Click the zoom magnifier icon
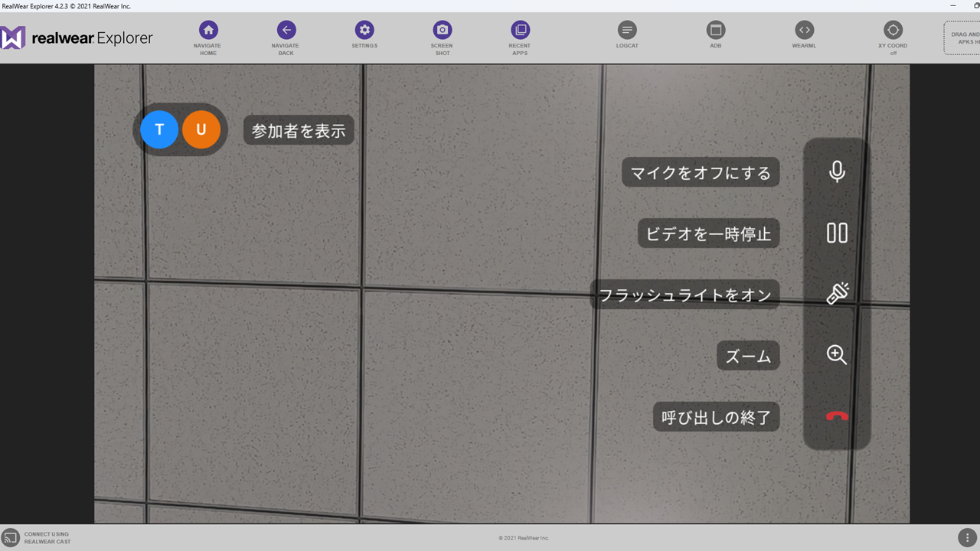The height and width of the screenshot is (551, 980). coord(837,355)
